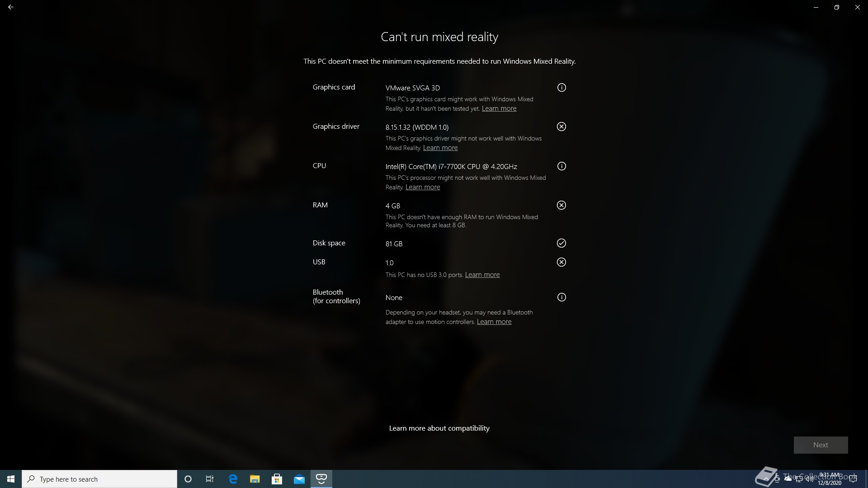Click the failed status icon for RAM
This screenshot has height=488, width=868.
561,205
